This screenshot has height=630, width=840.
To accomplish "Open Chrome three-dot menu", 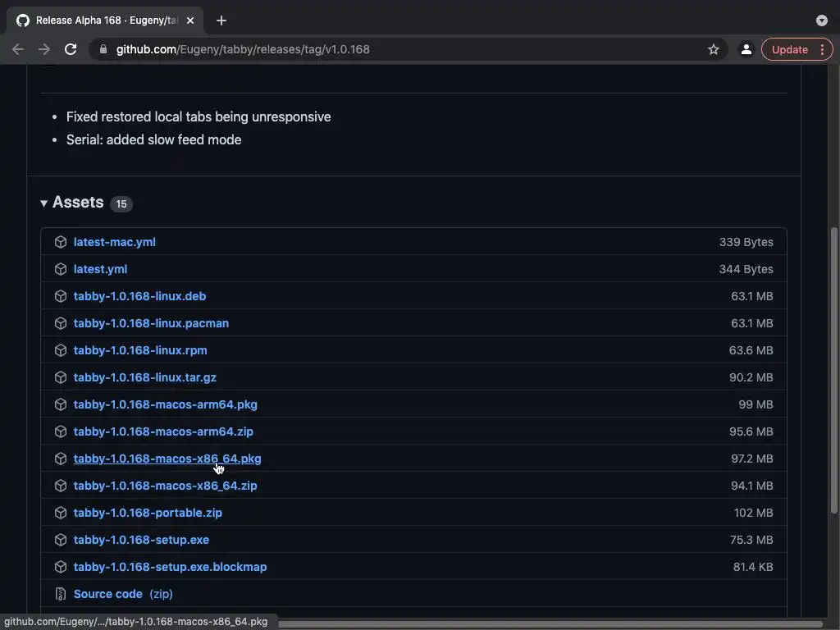I will click(822, 49).
